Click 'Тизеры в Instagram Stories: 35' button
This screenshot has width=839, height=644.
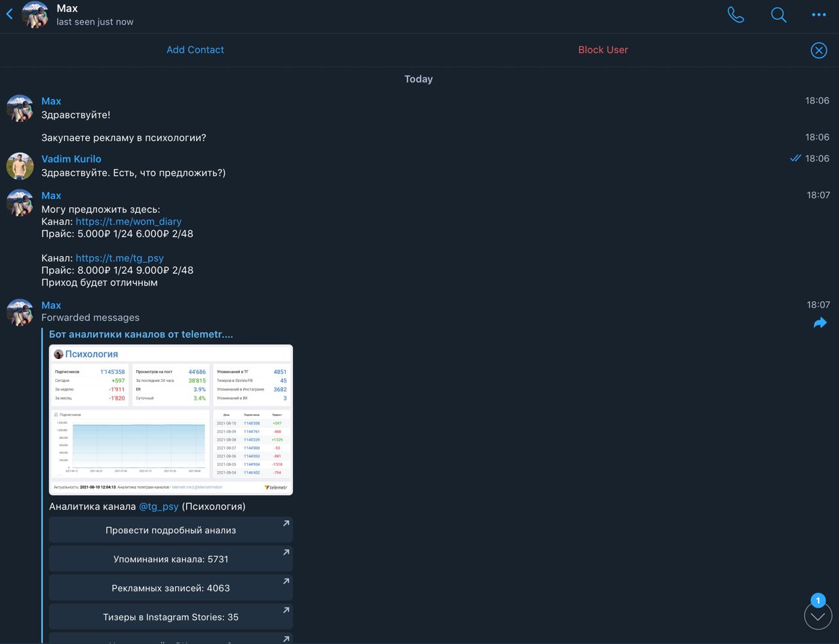[171, 616]
